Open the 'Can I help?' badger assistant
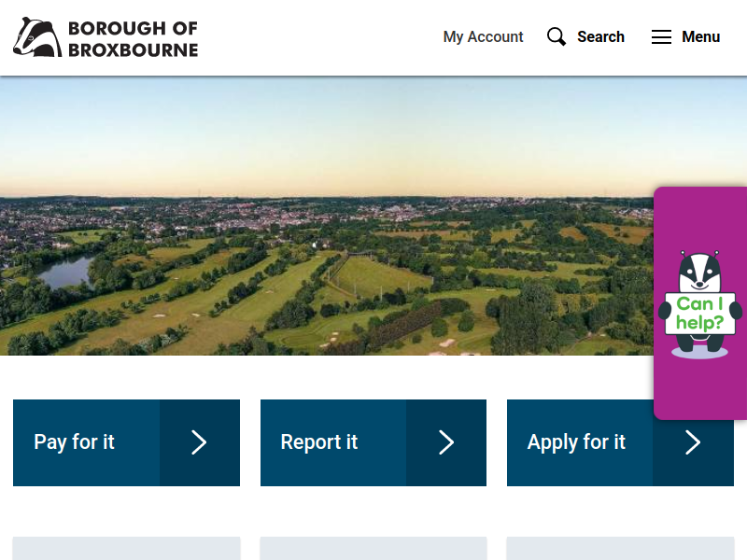The image size is (747, 560). (x=699, y=304)
